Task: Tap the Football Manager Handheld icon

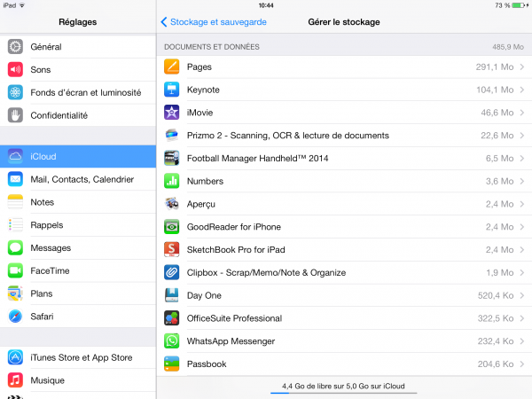Action: (x=172, y=158)
